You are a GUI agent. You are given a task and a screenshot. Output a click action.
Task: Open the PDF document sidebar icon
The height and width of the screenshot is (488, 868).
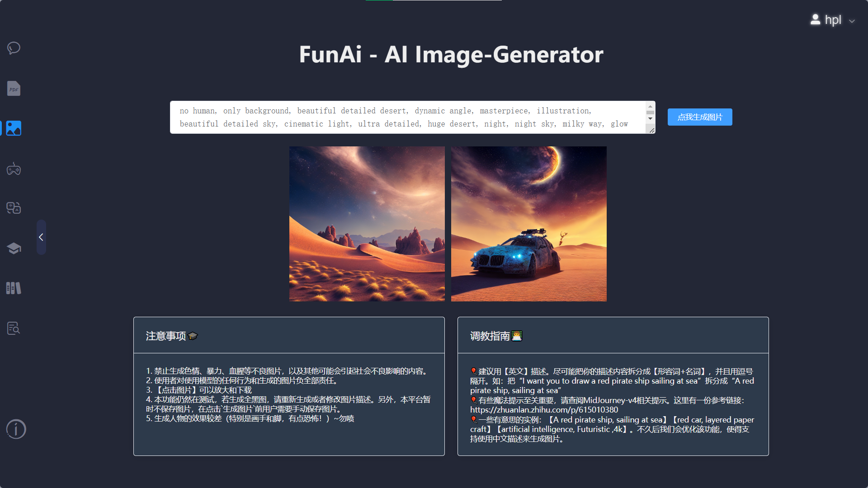pos(14,89)
